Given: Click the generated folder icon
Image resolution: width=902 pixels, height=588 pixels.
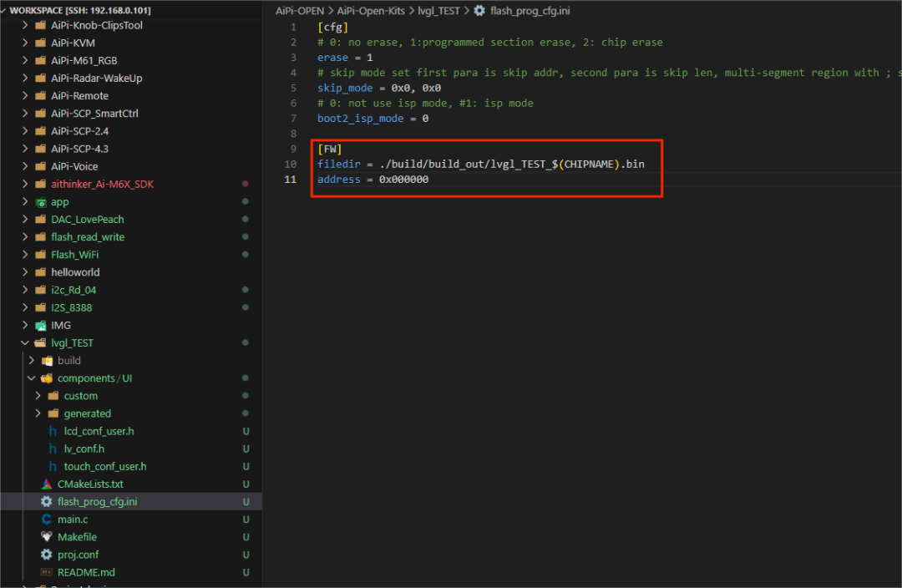Looking at the screenshot, I should (x=53, y=413).
